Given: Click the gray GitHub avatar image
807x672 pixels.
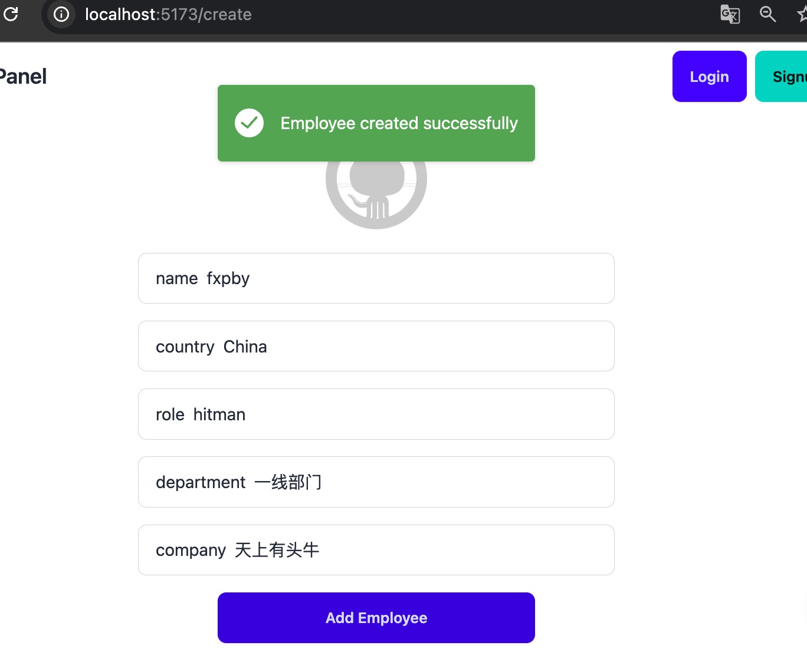Looking at the screenshot, I should (x=376, y=195).
